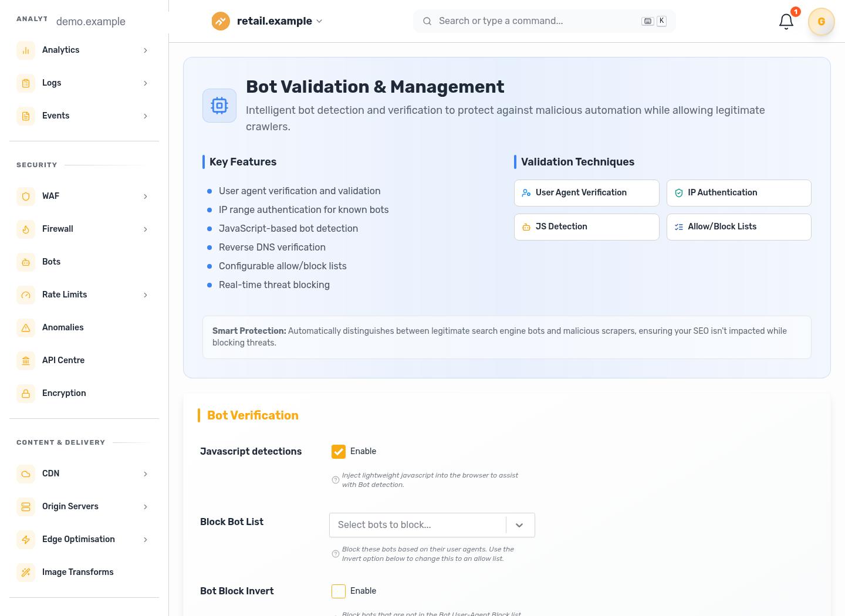
Task: Click the demo.example link in sidebar header
Action: point(91,22)
